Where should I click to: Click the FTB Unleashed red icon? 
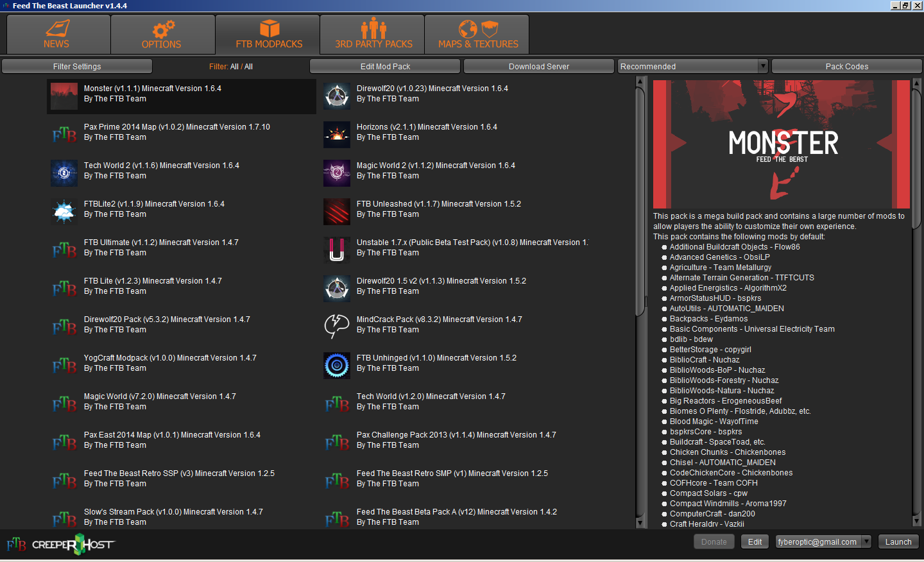pyautogui.click(x=337, y=212)
